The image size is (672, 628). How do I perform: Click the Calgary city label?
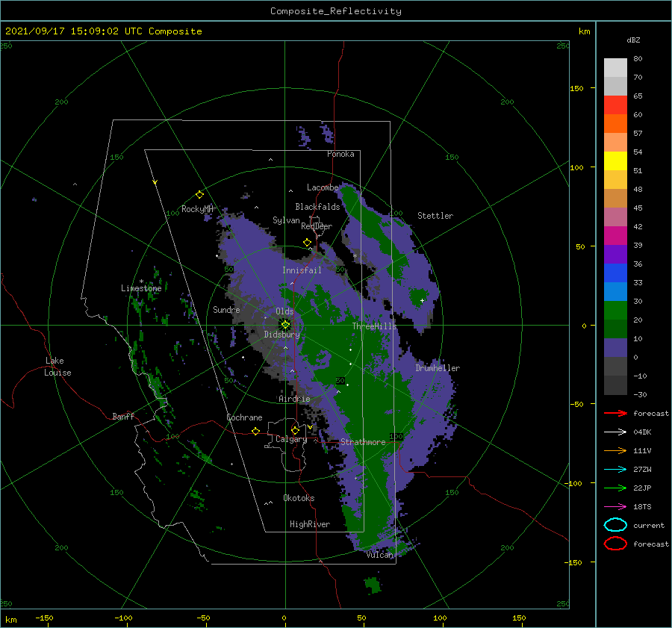291,439
